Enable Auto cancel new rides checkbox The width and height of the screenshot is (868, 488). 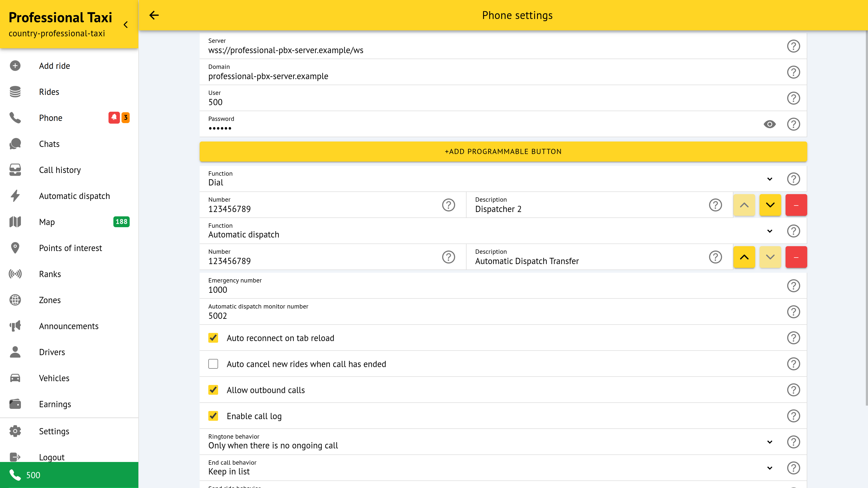coord(213,364)
